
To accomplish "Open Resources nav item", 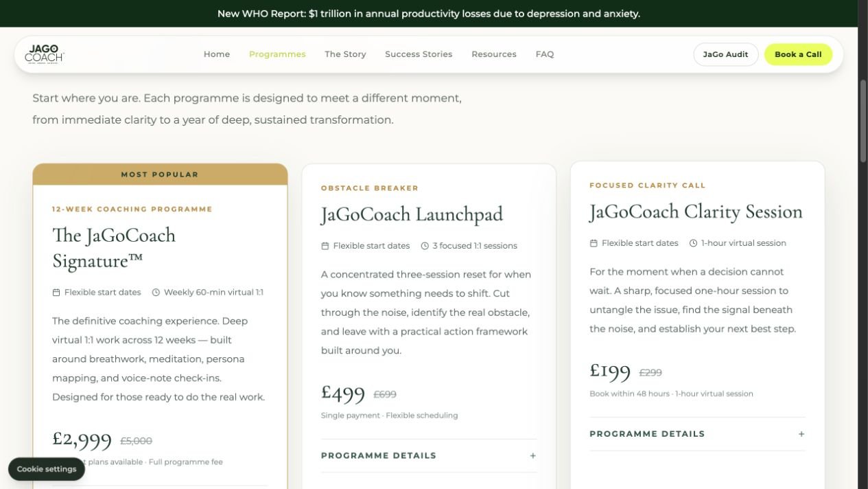I will [x=494, y=54].
